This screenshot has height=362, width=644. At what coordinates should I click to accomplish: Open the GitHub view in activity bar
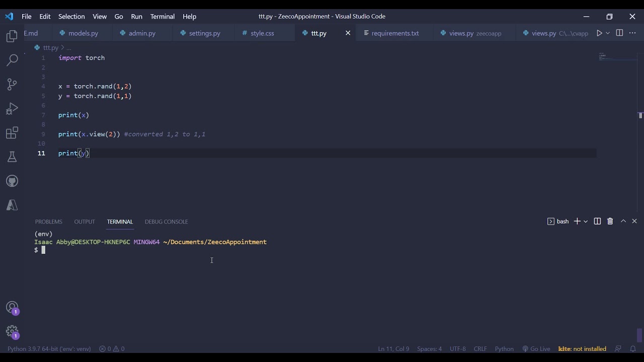coord(12,181)
